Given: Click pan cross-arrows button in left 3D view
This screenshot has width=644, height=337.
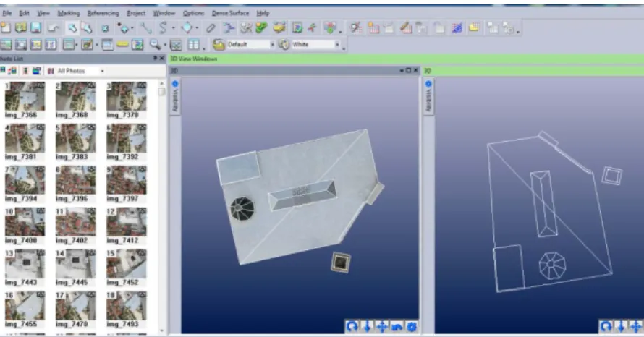Looking at the screenshot, I should [382, 327].
